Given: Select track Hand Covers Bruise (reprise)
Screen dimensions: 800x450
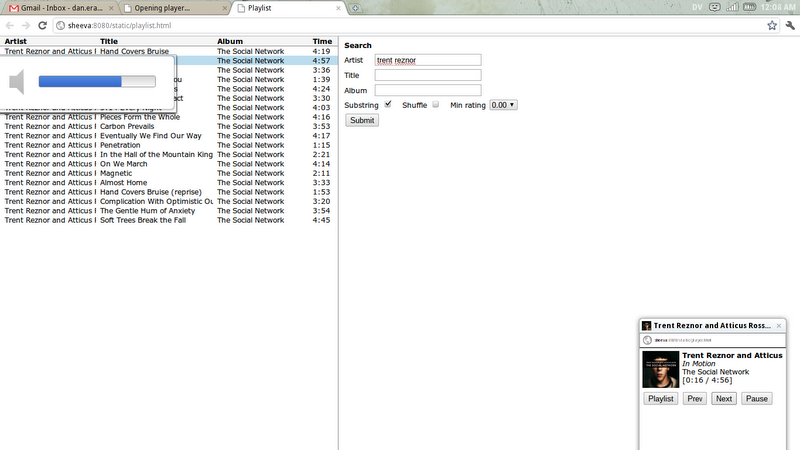Looking at the screenshot, I should 151,192.
